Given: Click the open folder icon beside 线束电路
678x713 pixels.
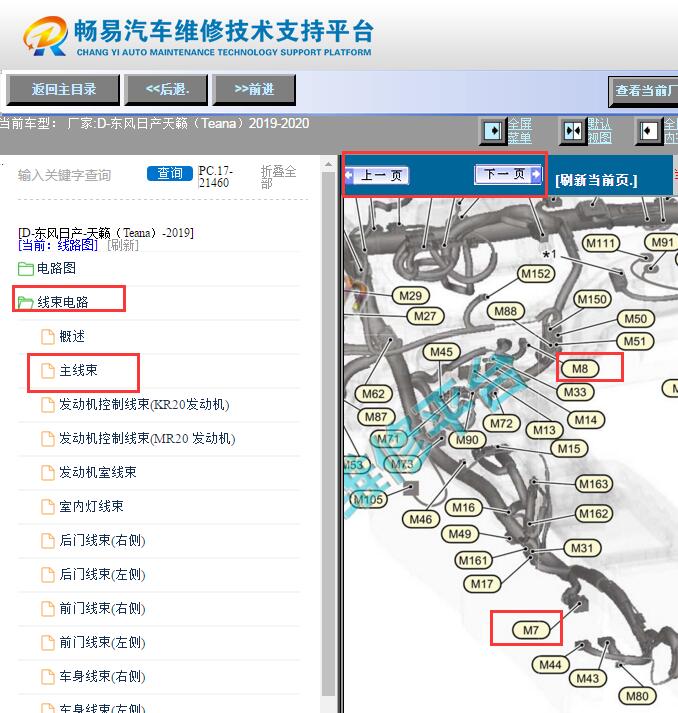Looking at the screenshot, I should tap(25, 302).
